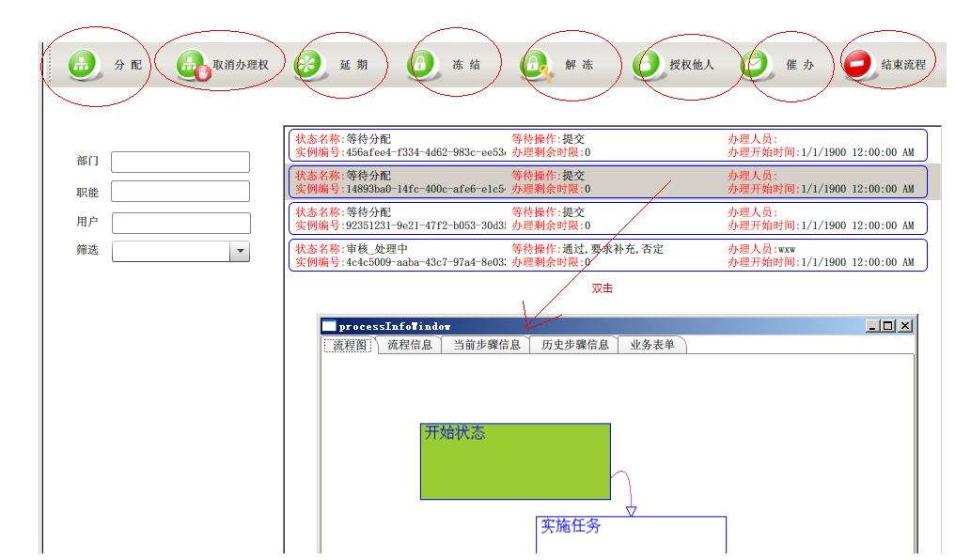Click the 延期 (postpone) green icon

pos(308,65)
